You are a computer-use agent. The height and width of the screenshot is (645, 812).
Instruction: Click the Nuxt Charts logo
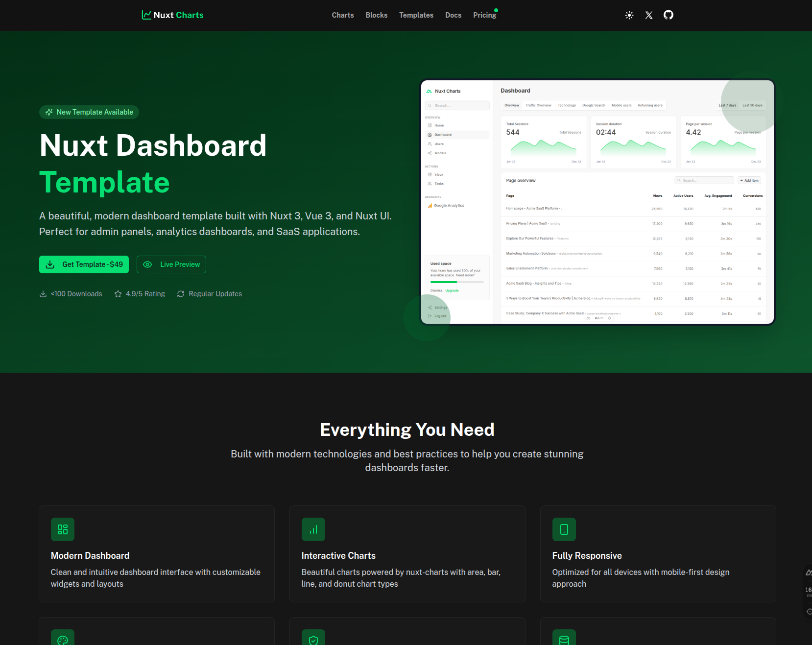click(172, 15)
